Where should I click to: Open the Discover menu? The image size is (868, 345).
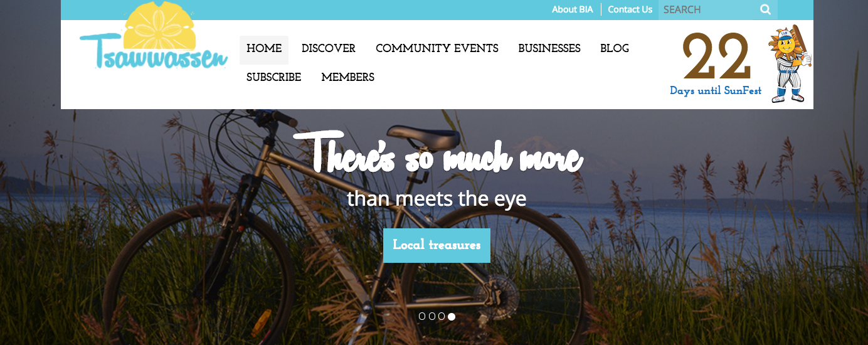click(329, 49)
